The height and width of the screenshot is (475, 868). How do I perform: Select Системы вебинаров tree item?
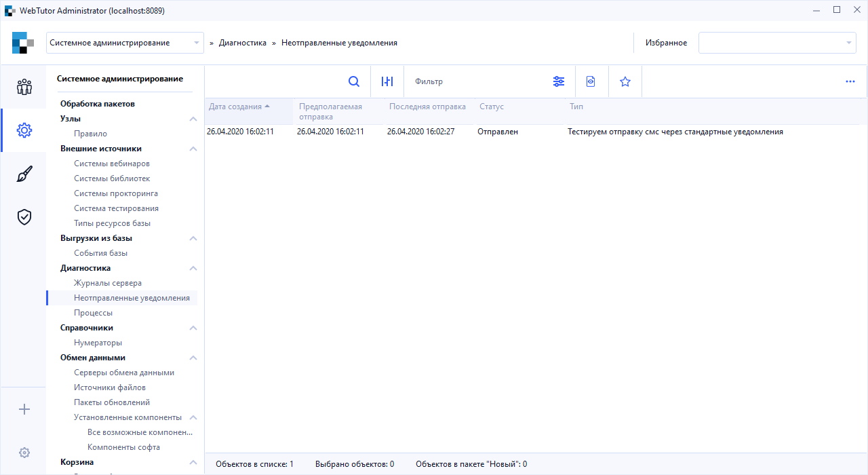[x=112, y=164]
